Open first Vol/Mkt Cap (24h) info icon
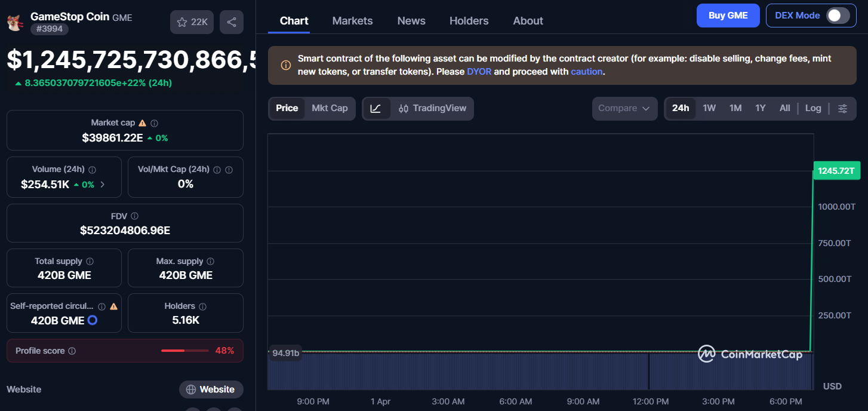868x411 pixels. click(217, 170)
